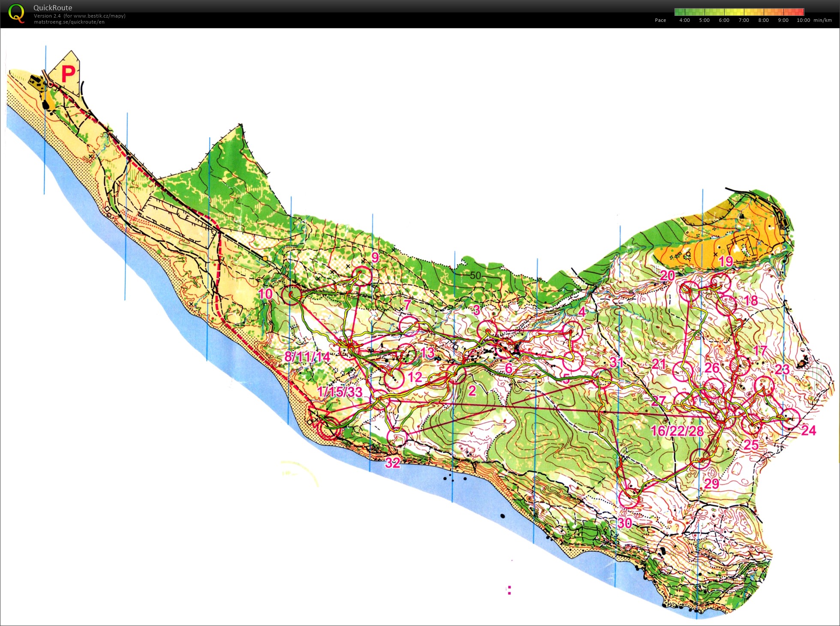Click control label 32 near the coast

[x=392, y=463]
